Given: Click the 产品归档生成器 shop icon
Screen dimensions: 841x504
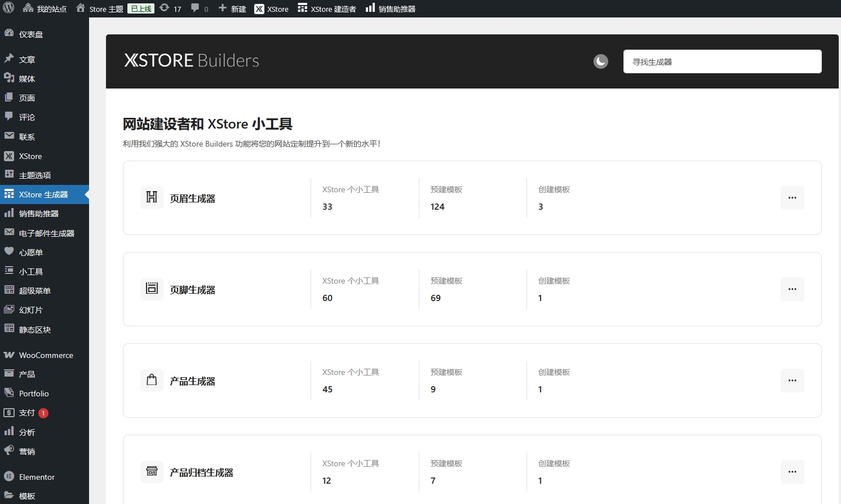Looking at the screenshot, I should 152,471.
